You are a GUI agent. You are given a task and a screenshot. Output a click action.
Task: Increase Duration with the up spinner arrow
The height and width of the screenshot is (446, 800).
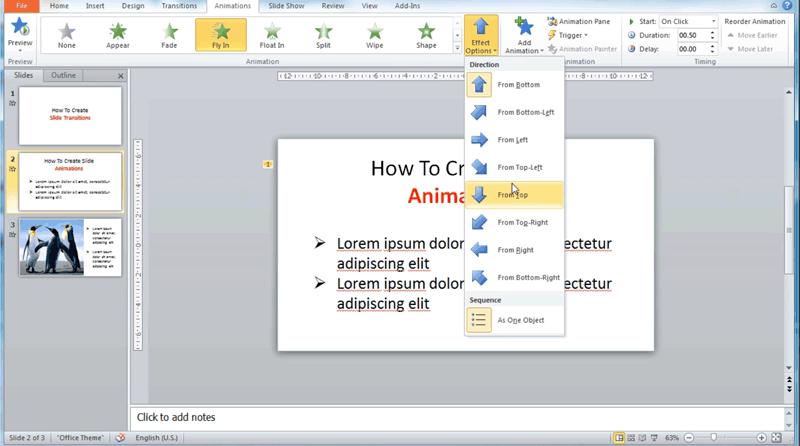712,32
